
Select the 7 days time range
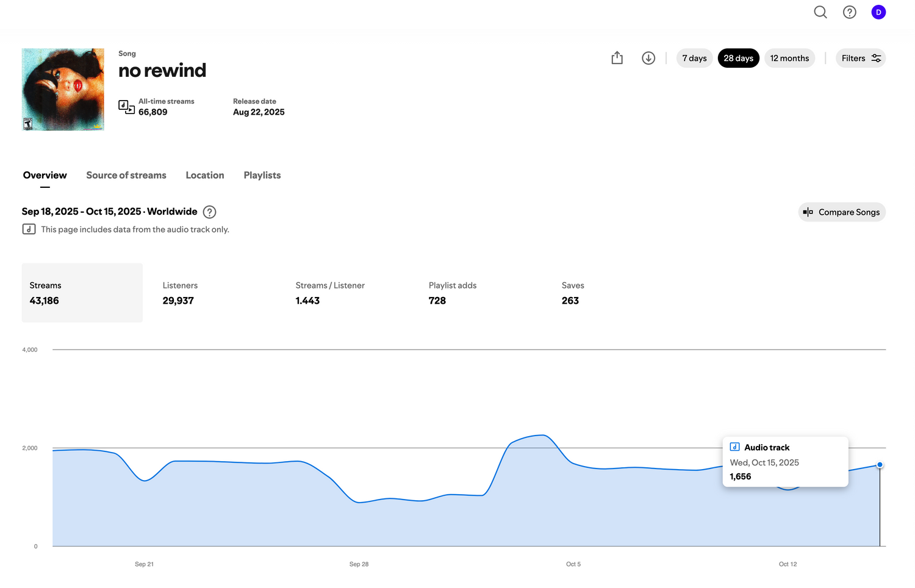(694, 58)
